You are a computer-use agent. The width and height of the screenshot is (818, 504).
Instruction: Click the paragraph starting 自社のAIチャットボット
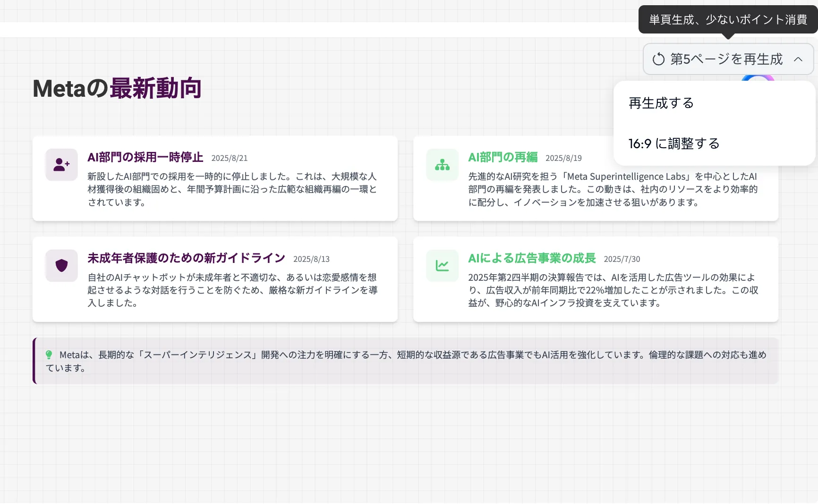pyautogui.click(x=232, y=290)
